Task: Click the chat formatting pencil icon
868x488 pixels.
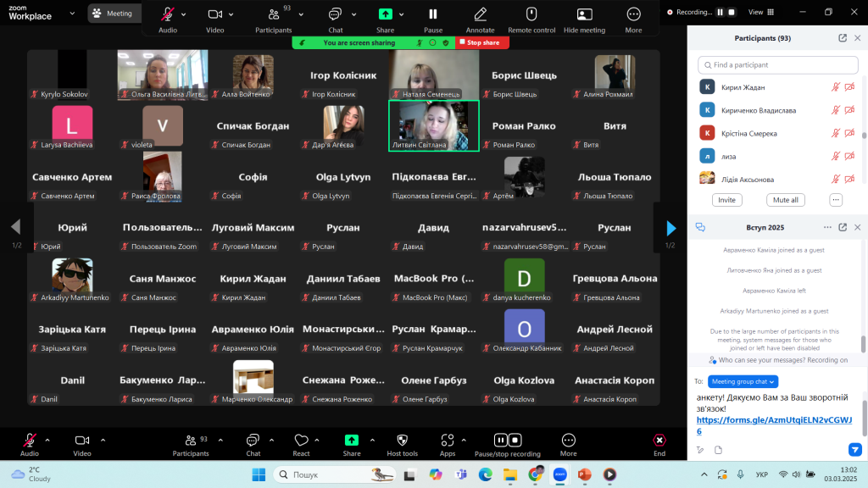Action: 700,450
